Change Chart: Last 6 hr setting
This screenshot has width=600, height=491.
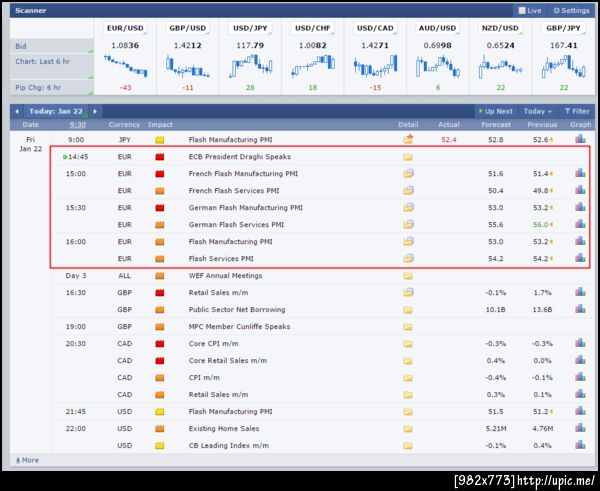pyautogui.click(x=51, y=66)
